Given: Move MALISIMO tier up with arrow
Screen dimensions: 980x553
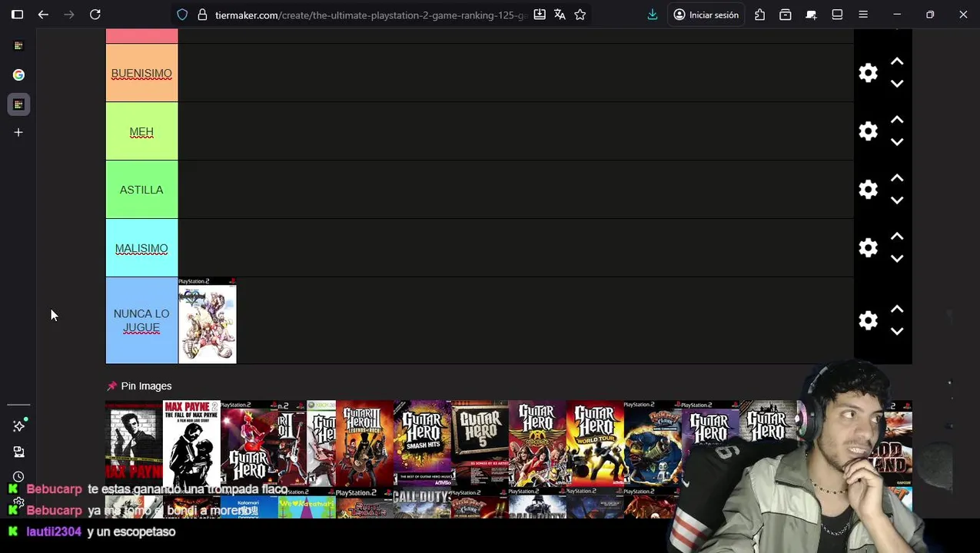Looking at the screenshot, I should [897, 237].
